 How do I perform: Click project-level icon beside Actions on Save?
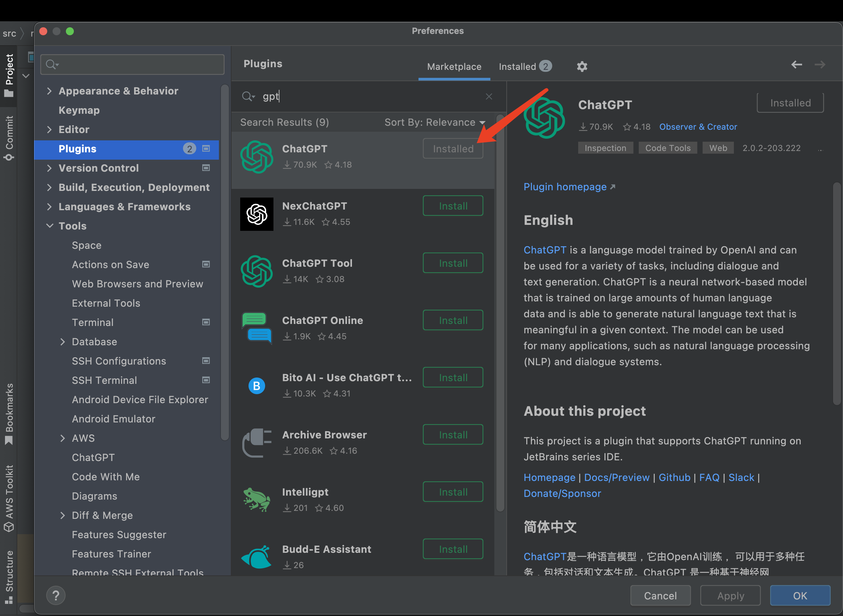[206, 264]
